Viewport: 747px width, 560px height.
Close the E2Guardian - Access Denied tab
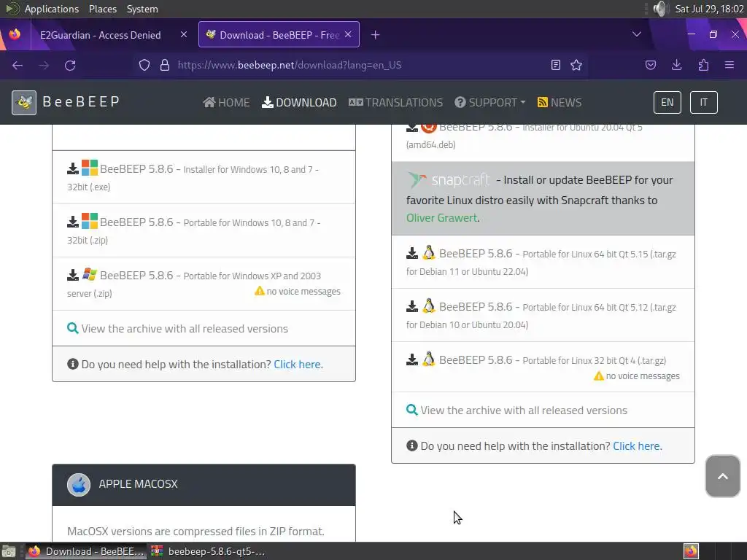[x=184, y=35]
